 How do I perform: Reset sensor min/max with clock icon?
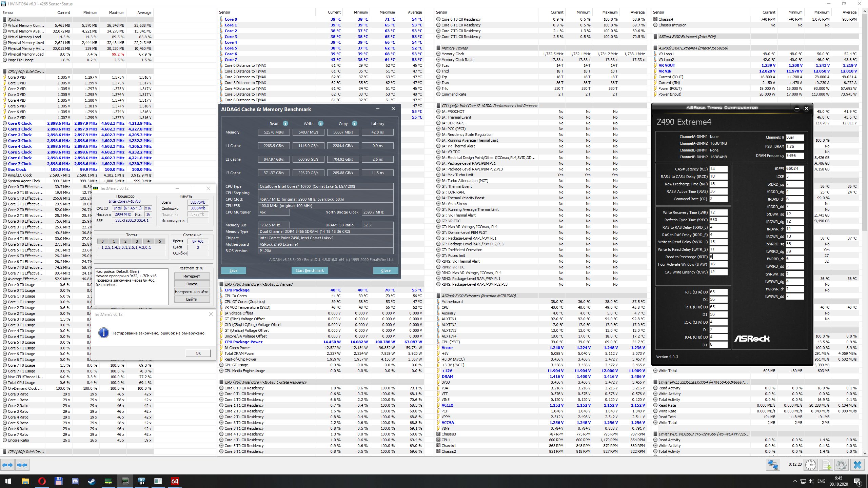(811, 465)
